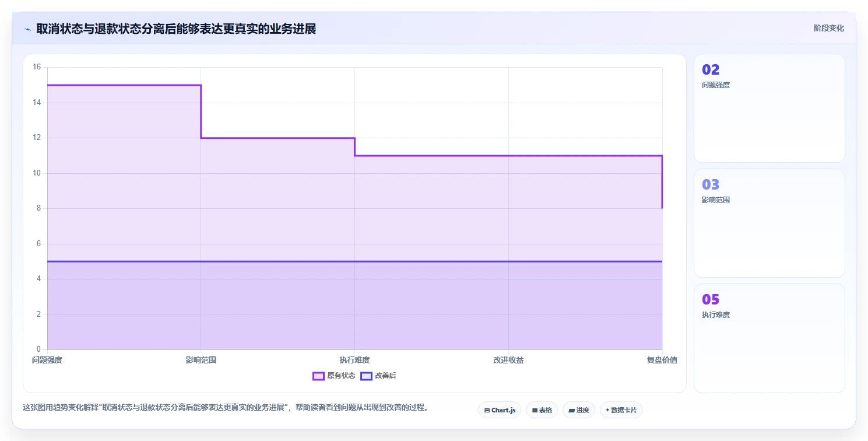This screenshot has height=441, width=868.
Task: Click the purple step line at value 15
Action: 124,85
